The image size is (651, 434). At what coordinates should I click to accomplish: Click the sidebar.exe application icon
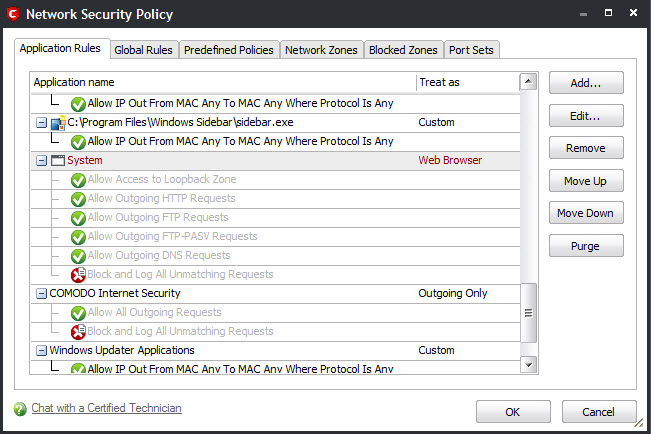(58, 123)
